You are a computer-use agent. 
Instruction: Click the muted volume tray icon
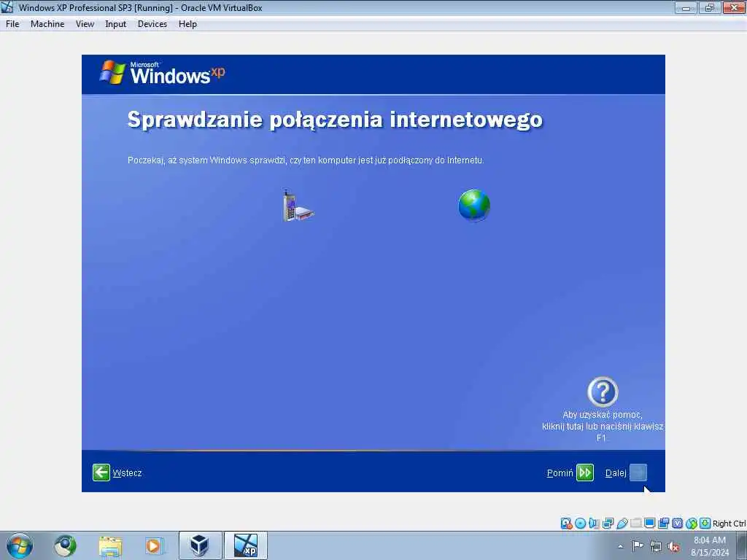[x=673, y=547]
